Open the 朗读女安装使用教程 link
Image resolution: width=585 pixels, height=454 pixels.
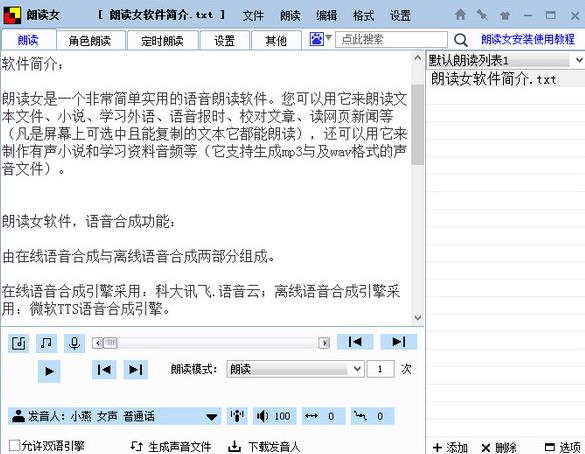pyautogui.click(x=528, y=39)
